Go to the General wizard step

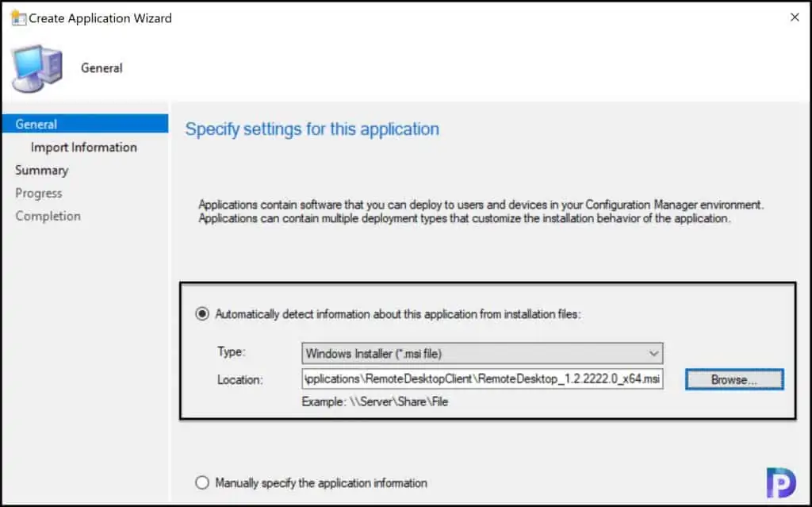click(85, 124)
